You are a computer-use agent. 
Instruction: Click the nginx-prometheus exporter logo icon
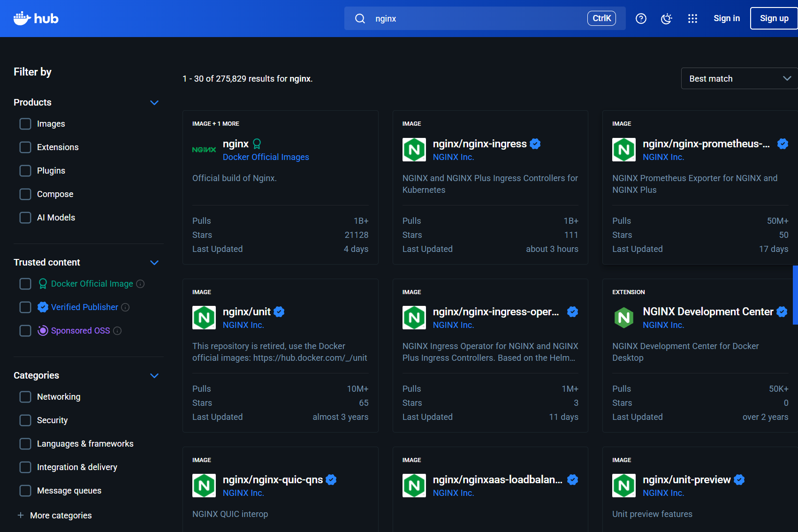tap(624, 150)
